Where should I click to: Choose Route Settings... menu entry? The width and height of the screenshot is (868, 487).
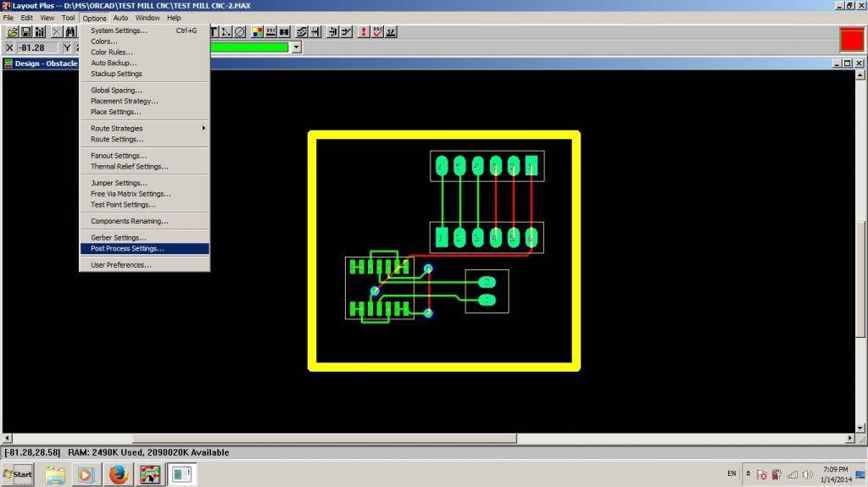pos(144,139)
